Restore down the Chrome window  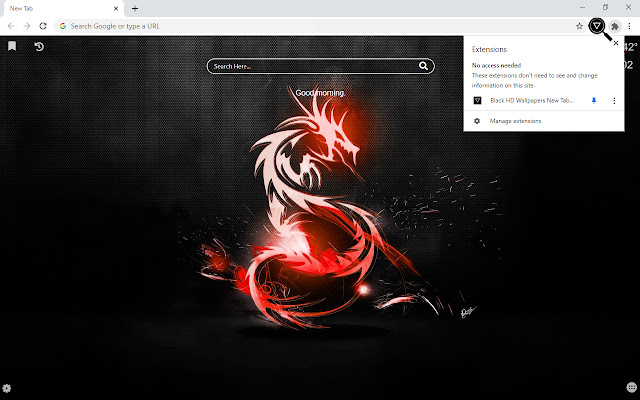(605, 7)
